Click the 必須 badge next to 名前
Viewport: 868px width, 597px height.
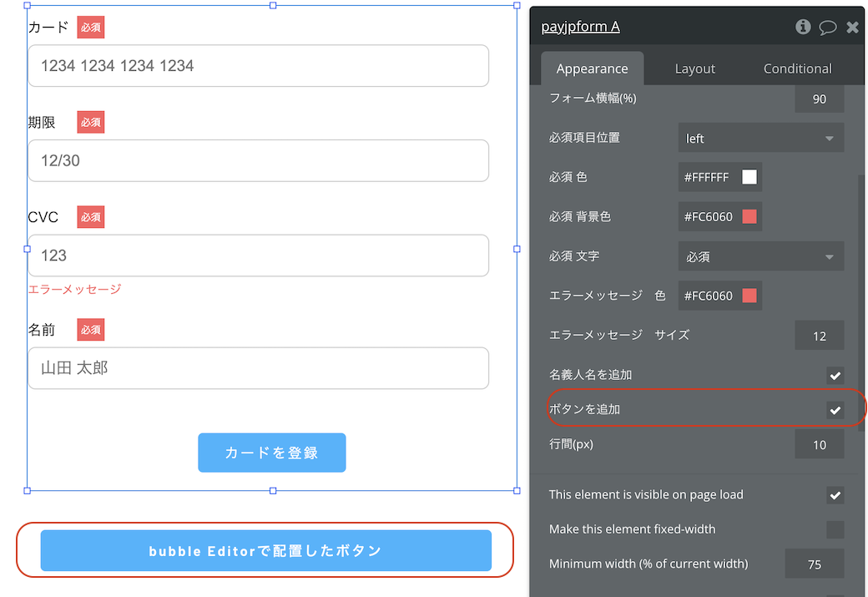(91, 330)
